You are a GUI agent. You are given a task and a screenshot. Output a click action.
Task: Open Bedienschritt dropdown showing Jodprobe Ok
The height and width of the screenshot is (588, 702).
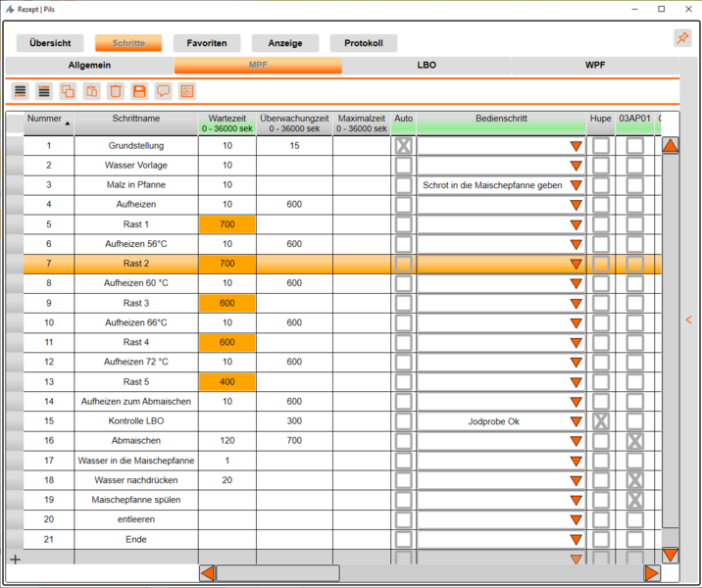(576, 421)
